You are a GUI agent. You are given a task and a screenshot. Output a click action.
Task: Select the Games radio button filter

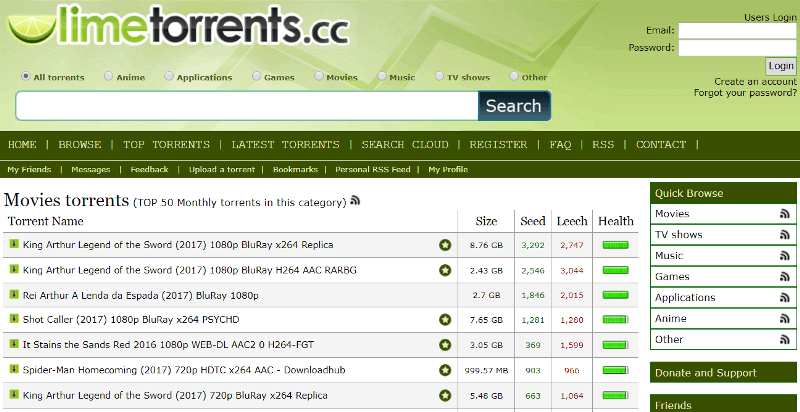coord(257,77)
